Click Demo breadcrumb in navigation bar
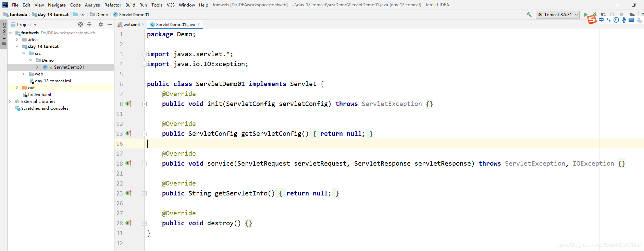Screen dimensions: 644x251 coord(99,15)
